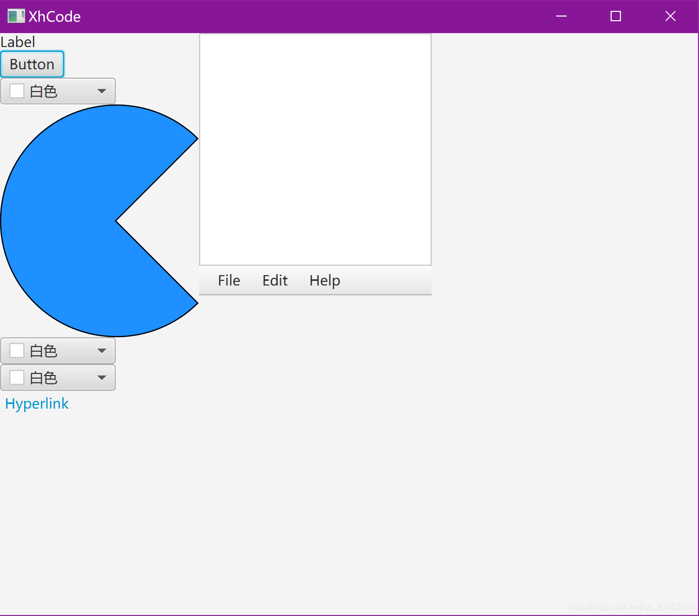
Task: Click the Button control under Label
Action: (32, 64)
